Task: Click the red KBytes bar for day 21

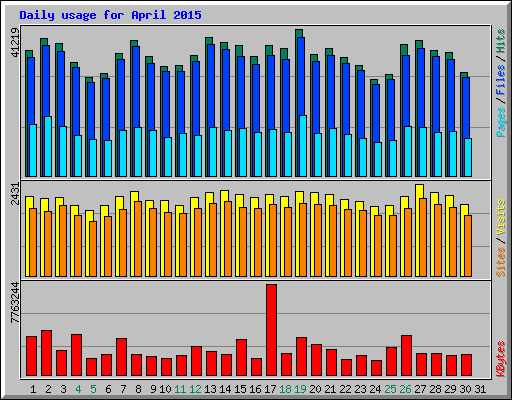Action: pyautogui.click(x=331, y=363)
